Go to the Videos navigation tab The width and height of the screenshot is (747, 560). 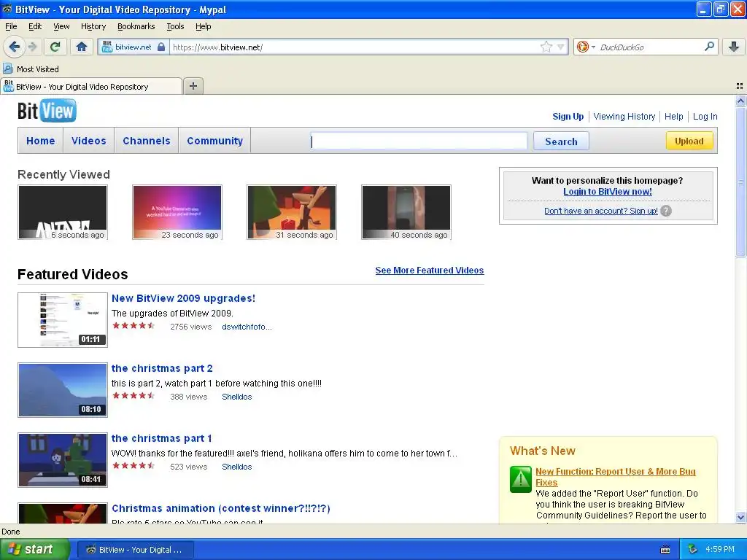(88, 141)
